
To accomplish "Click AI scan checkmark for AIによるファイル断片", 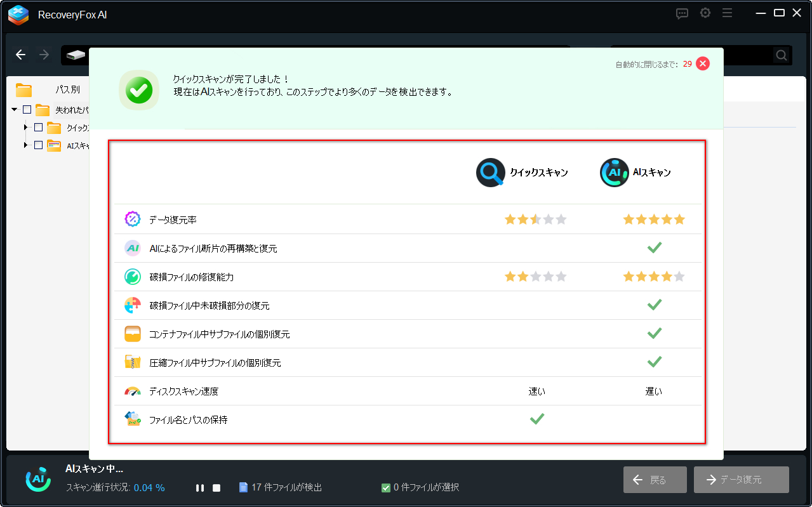I will click(655, 247).
